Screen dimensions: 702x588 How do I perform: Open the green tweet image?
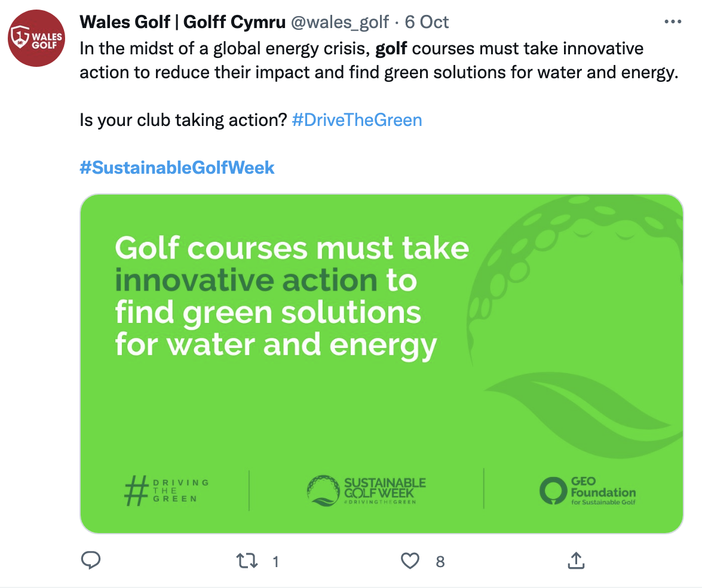(x=381, y=364)
